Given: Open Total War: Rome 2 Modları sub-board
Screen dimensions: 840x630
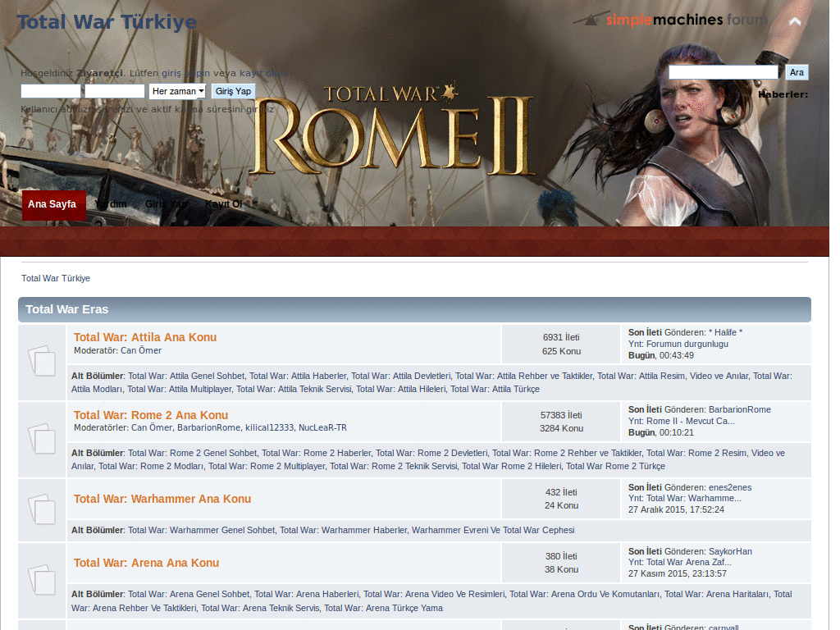Looking at the screenshot, I should pyautogui.click(x=151, y=466).
